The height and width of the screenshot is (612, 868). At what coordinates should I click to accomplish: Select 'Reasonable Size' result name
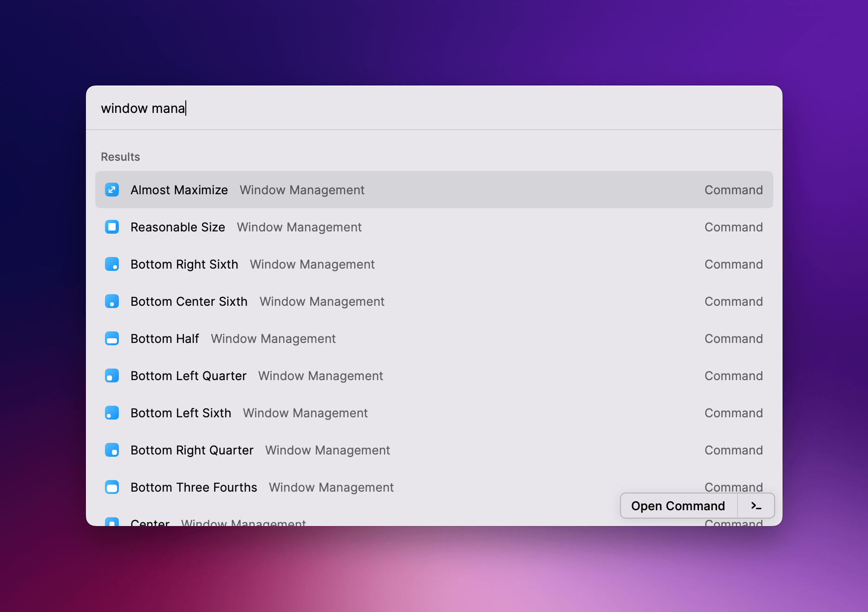178,227
